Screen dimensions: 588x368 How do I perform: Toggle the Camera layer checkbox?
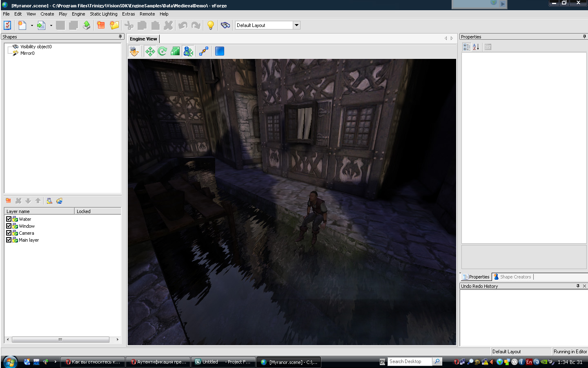[9, 233]
